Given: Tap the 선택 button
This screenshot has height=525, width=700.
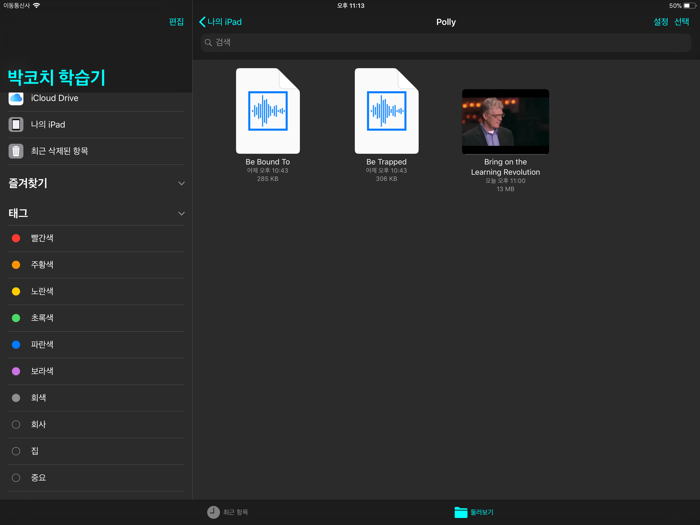Looking at the screenshot, I should click(682, 22).
